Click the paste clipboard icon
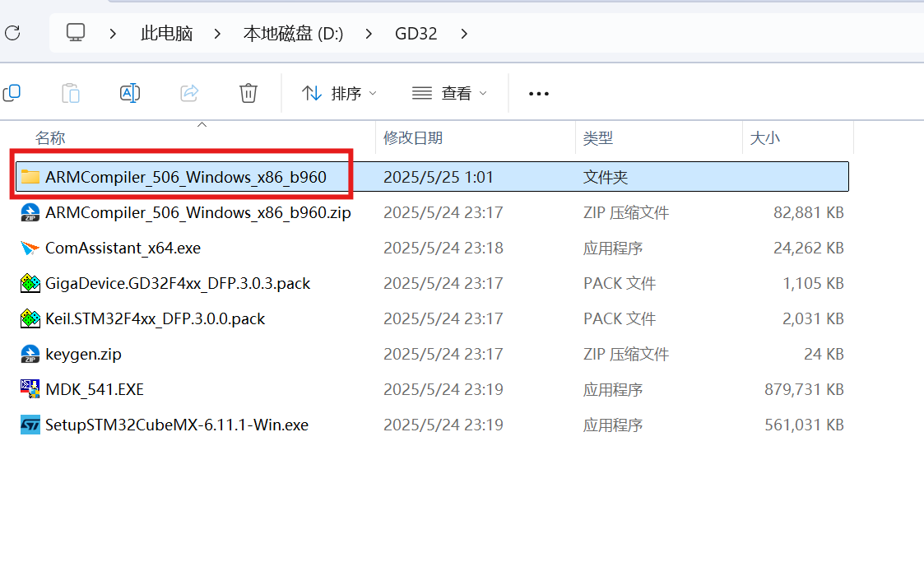 pyautogui.click(x=71, y=93)
